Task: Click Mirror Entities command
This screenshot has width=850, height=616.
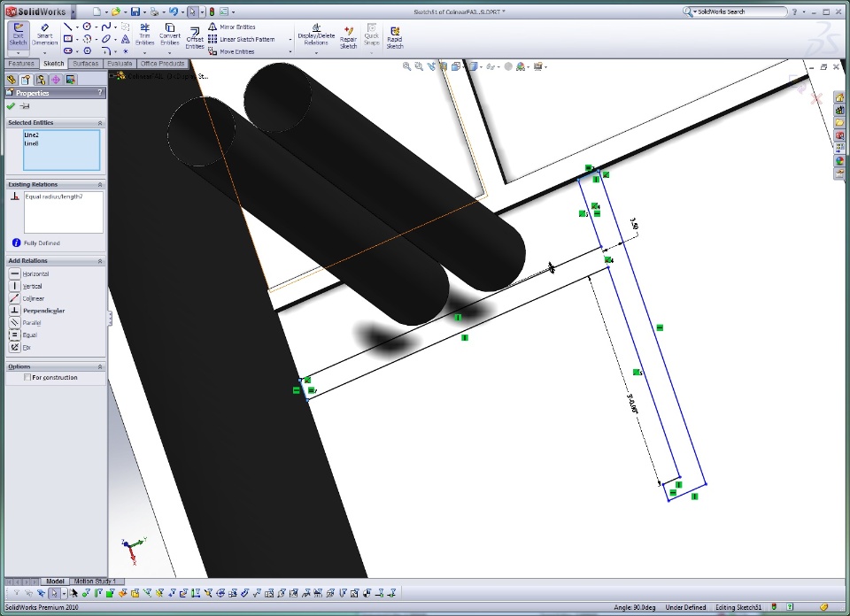Action: click(231, 27)
